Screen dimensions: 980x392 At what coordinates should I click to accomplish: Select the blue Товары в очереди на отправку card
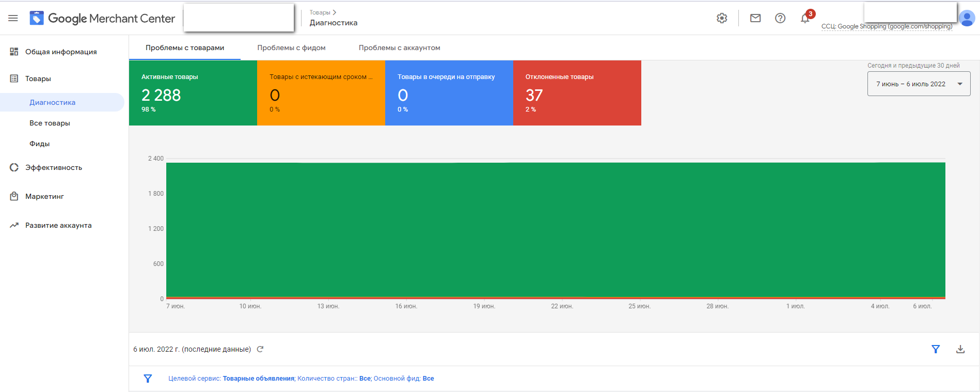tap(449, 93)
